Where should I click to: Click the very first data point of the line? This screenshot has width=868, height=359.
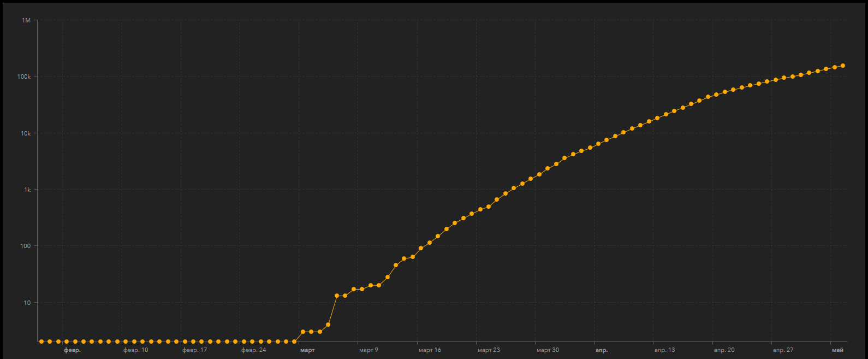click(41, 342)
